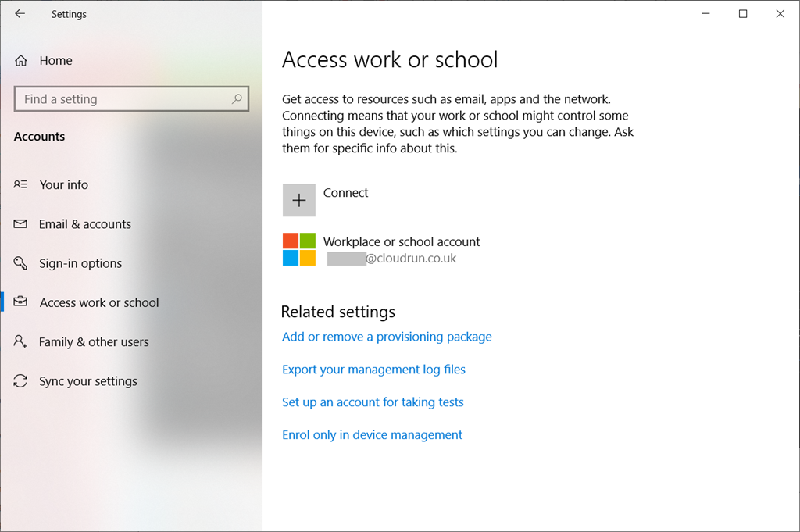The height and width of the screenshot is (532, 800).
Task: Click the search magnifier icon
Action: click(x=237, y=99)
